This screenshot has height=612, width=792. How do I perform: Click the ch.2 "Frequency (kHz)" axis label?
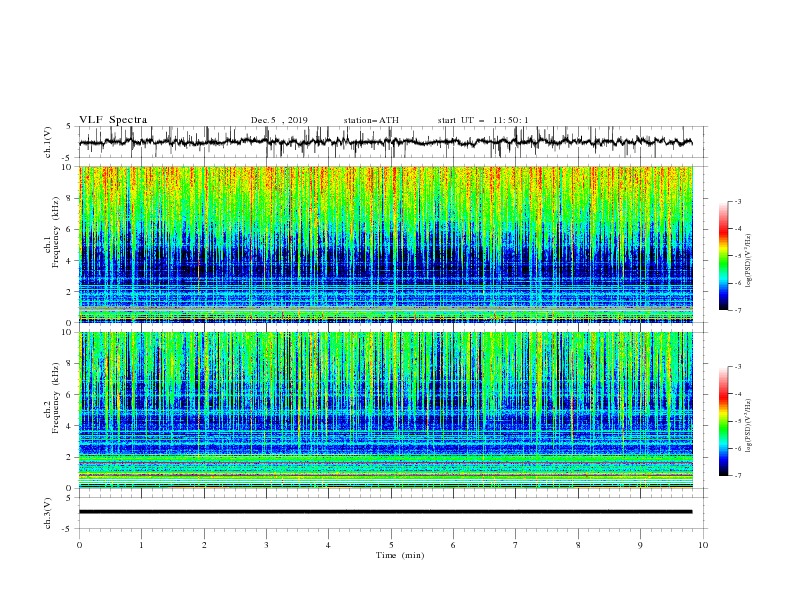click(56, 398)
